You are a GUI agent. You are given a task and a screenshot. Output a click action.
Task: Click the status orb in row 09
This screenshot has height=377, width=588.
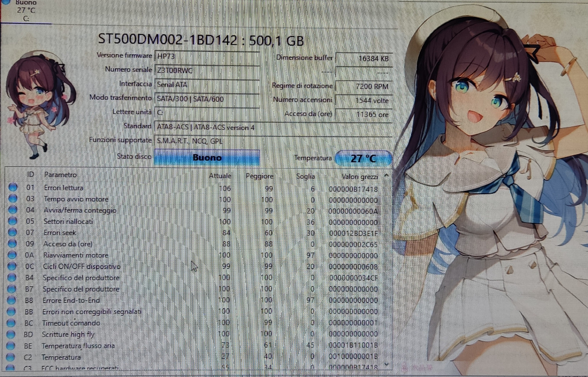point(12,243)
